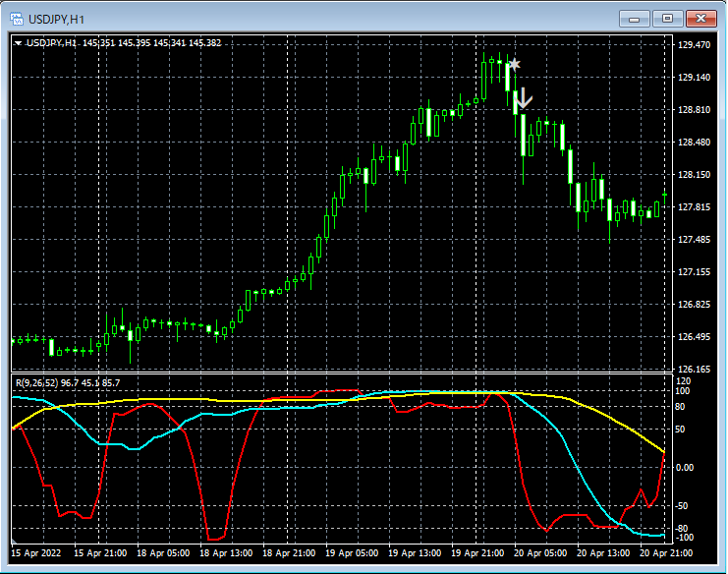Click the white down arrow sell signal
The image size is (728, 574).
[524, 97]
